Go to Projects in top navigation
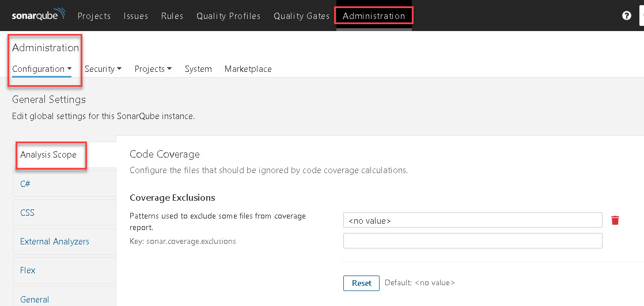Screen dimensions: 644x306 click(94, 16)
